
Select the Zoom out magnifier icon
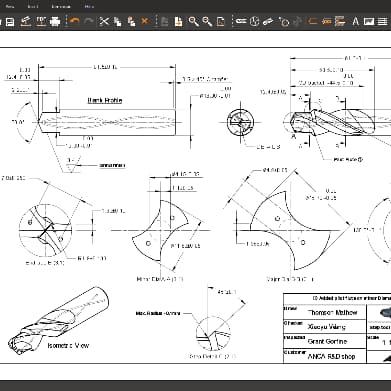207,21
